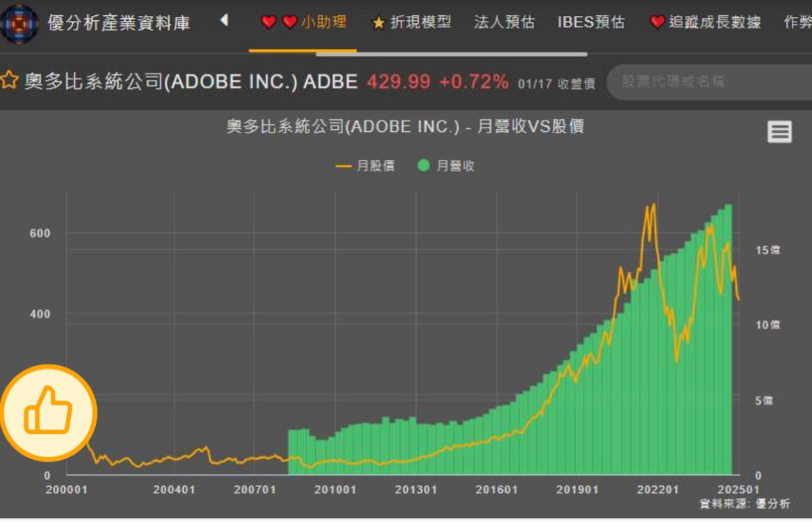Click the 600 left axis value
Screen dimensions: 812x522
(40, 233)
